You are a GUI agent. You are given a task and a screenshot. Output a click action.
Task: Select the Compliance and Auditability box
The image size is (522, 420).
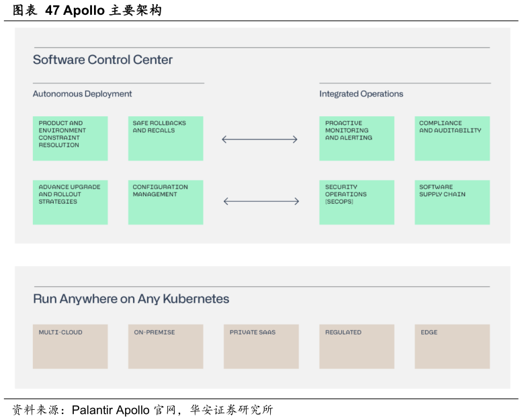tap(451, 138)
